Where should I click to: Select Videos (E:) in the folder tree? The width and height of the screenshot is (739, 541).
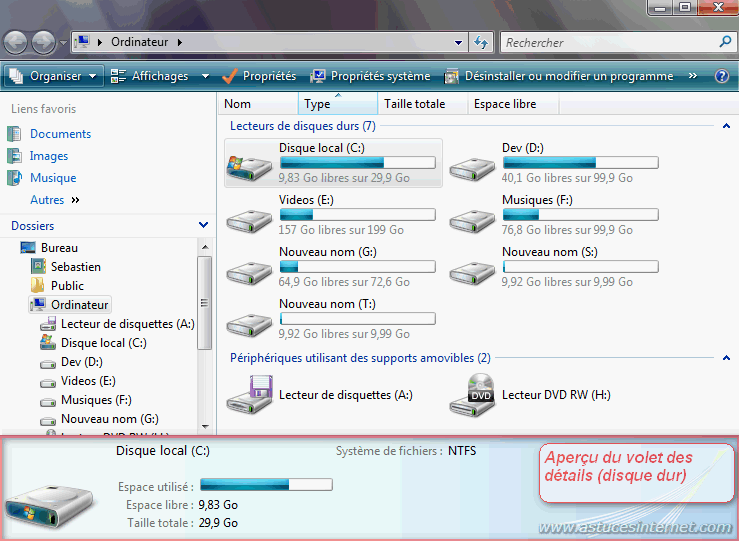[x=88, y=381]
